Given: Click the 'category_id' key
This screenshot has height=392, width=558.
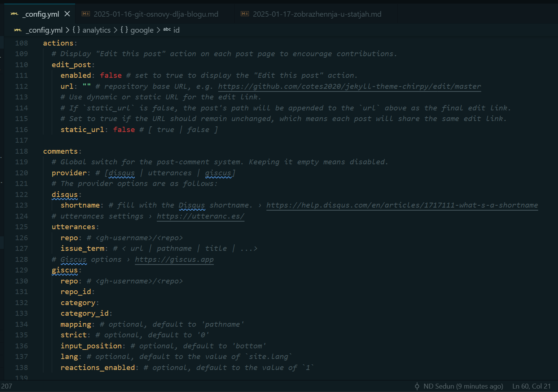Looking at the screenshot, I should [x=85, y=313].
